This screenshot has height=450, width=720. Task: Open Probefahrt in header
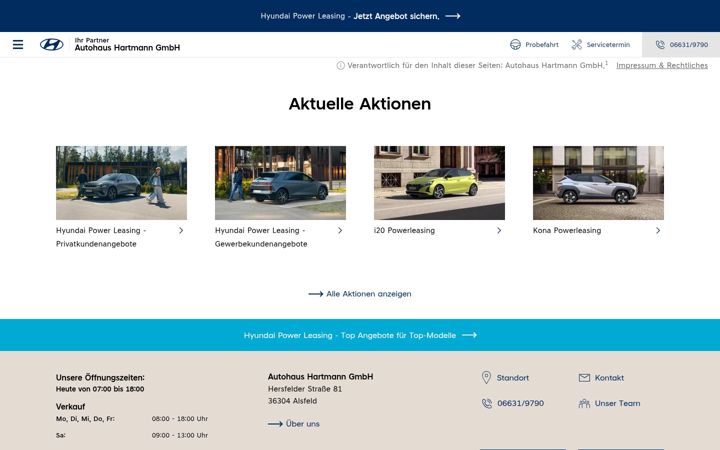(534, 45)
